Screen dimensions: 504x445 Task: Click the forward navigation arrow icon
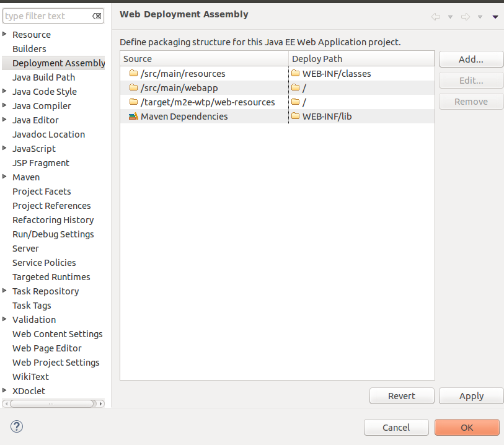[466, 17]
